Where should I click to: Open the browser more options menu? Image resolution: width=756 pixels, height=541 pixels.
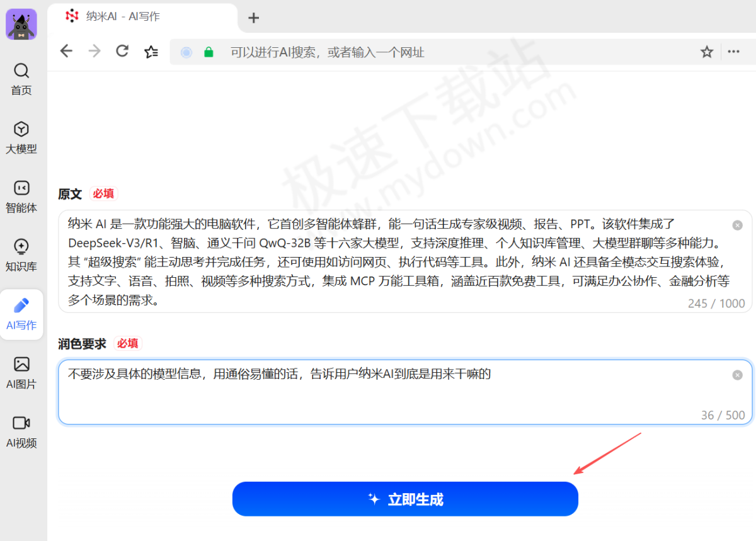click(733, 52)
